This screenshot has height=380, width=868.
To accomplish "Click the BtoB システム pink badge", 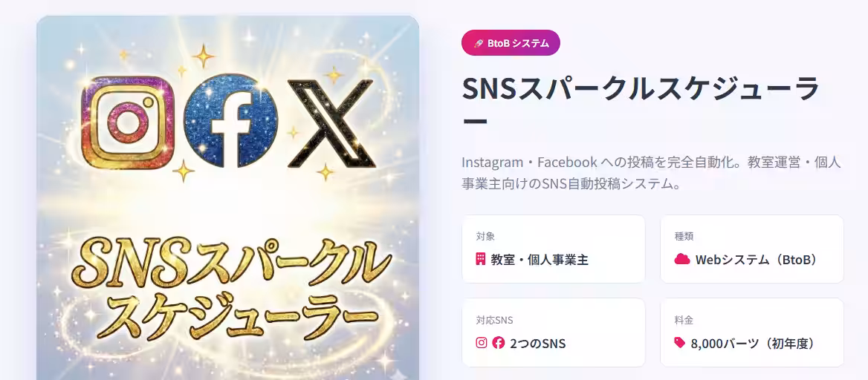I will 511,43.
